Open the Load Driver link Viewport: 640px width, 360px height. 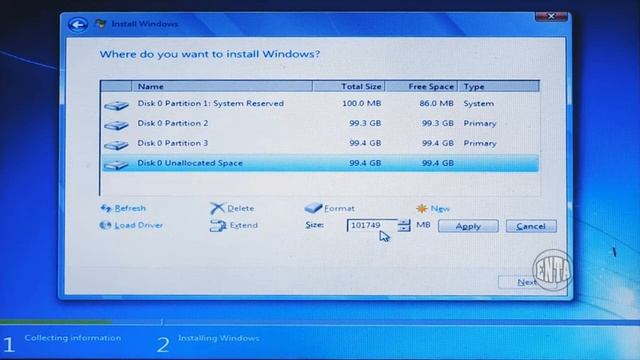pos(138,225)
